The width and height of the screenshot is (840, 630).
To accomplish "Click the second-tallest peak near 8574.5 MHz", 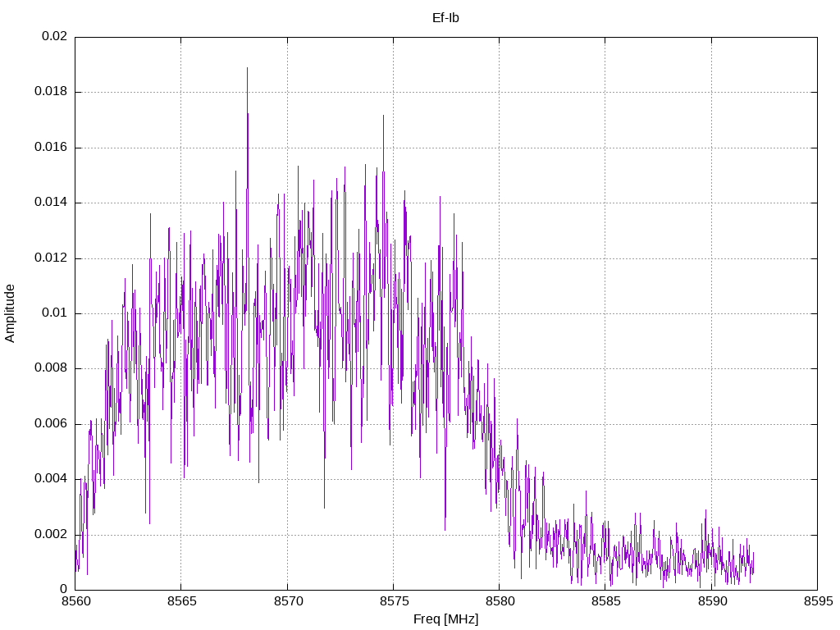I will (384, 116).
